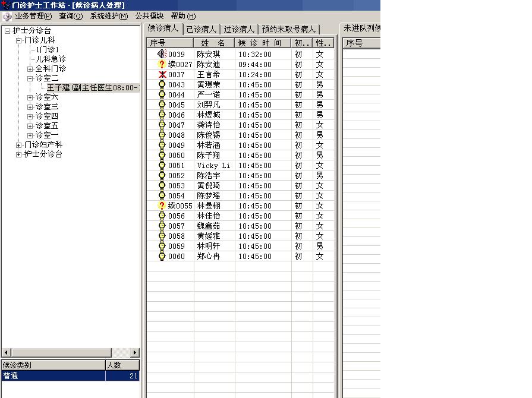
Task: Click the tree scrollbar left arrow
Action: click(6, 353)
